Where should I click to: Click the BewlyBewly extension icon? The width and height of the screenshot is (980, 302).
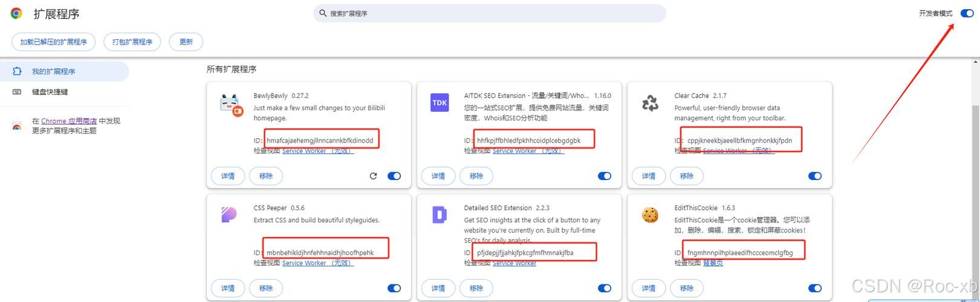[230, 104]
